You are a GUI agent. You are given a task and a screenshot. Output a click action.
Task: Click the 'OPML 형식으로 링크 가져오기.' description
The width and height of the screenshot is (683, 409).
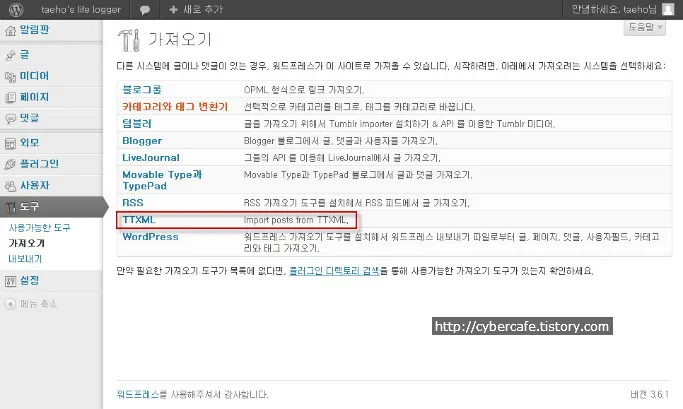pyautogui.click(x=304, y=90)
